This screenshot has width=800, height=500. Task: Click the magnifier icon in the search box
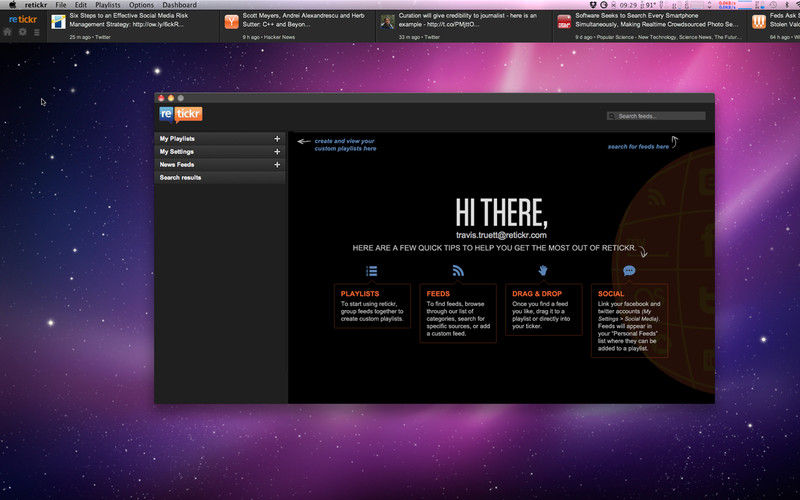point(612,116)
